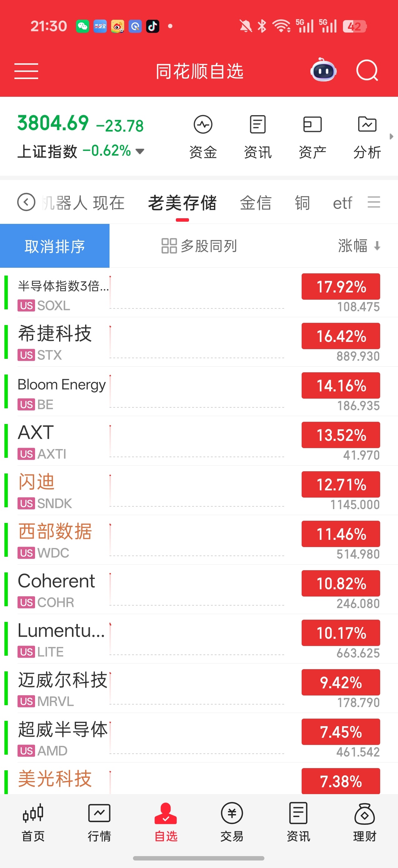Screen dimensions: 398x868
Task: Toggle 多股同列 multi-stock view
Action: [199, 246]
